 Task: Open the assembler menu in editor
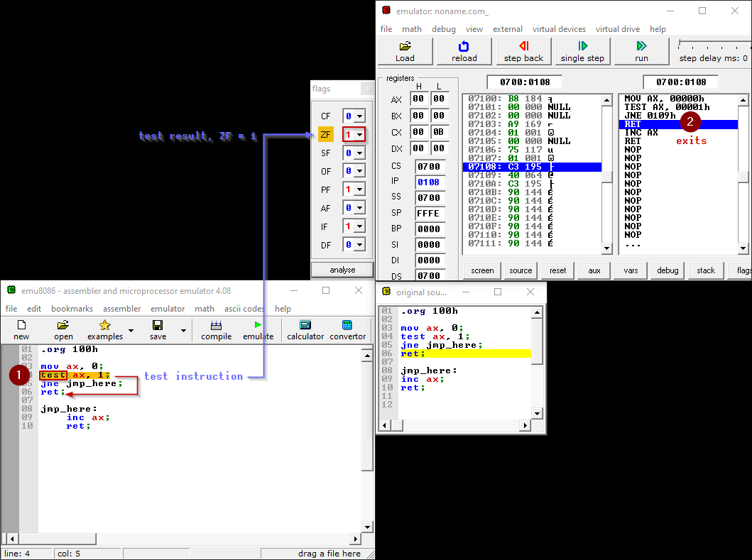[122, 308]
